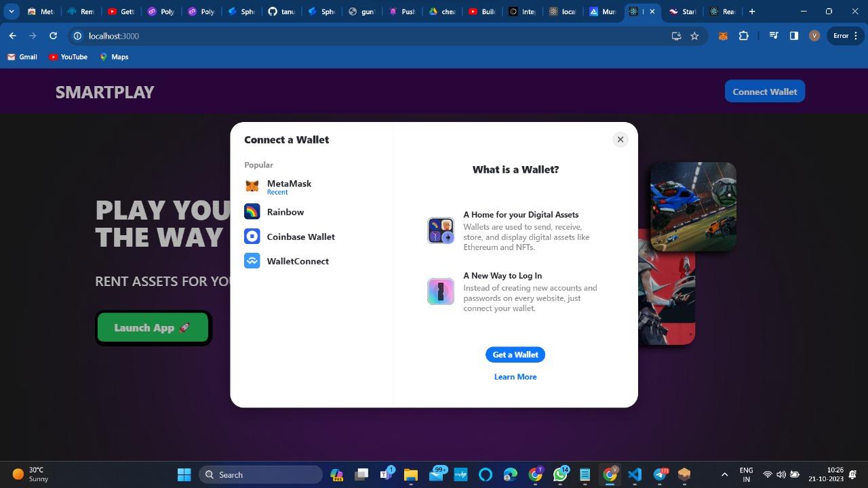Open Mail app from taskbar
Image resolution: width=868 pixels, height=488 pixels.
[436, 474]
